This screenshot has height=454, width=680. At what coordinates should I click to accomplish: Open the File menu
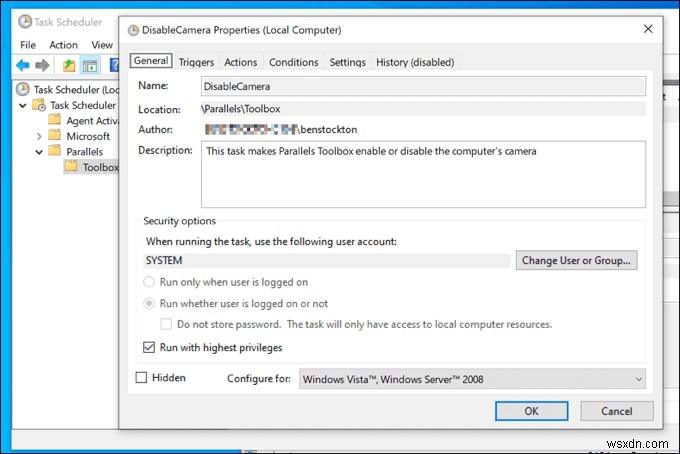(x=28, y=45)
